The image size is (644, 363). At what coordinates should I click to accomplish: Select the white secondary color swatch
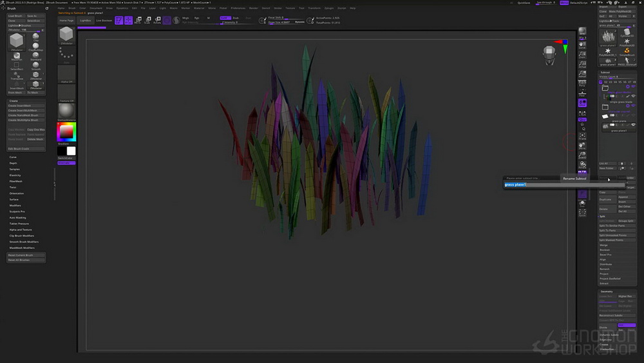71,151
